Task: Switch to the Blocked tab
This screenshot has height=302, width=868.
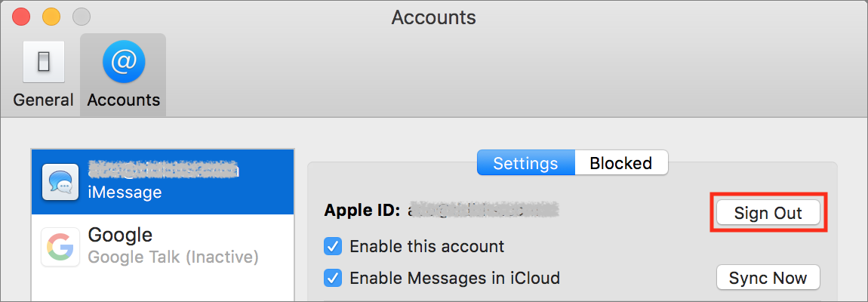Action: click(621, 163)
